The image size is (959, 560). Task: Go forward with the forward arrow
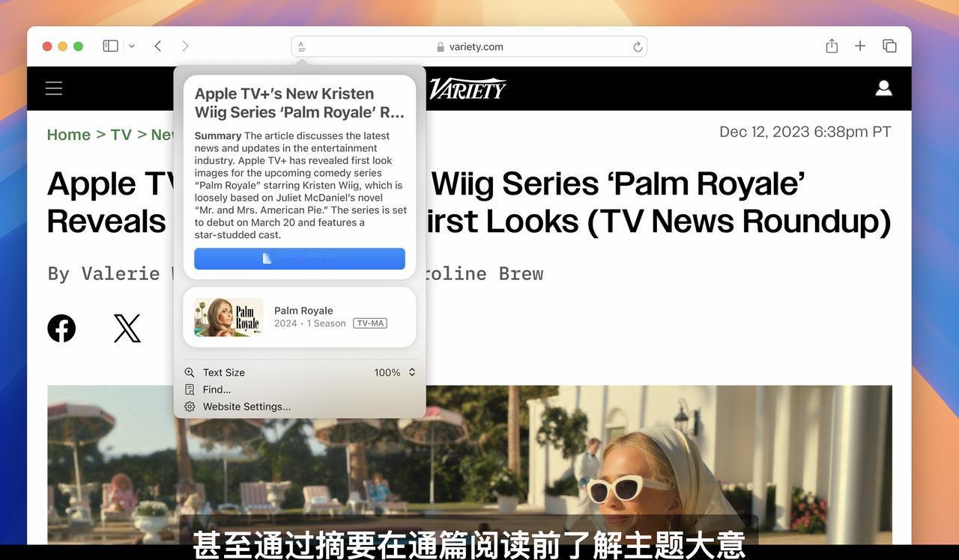tap(185, 46)
